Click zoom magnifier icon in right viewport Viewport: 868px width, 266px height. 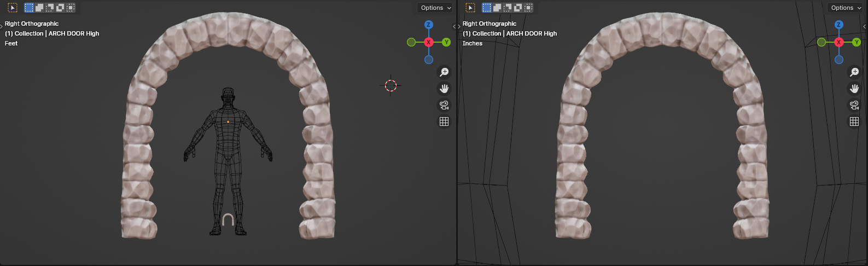854,72
